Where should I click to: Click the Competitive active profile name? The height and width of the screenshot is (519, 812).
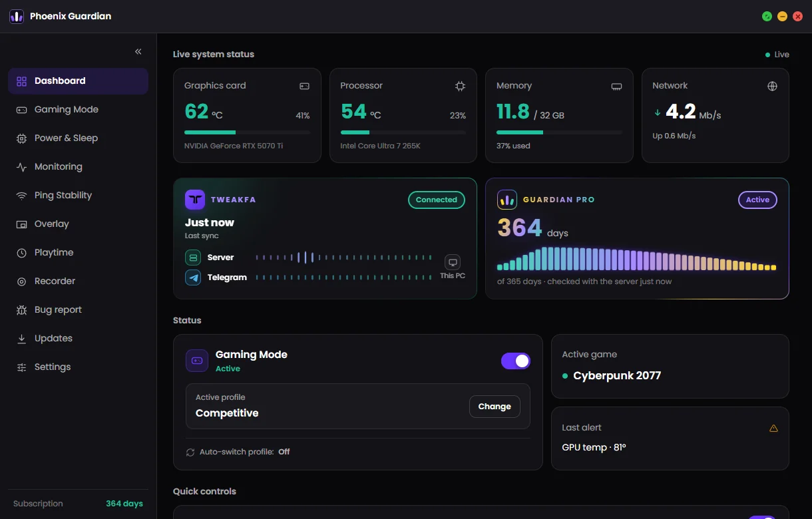pyautogui.click(x=227, y=413)
